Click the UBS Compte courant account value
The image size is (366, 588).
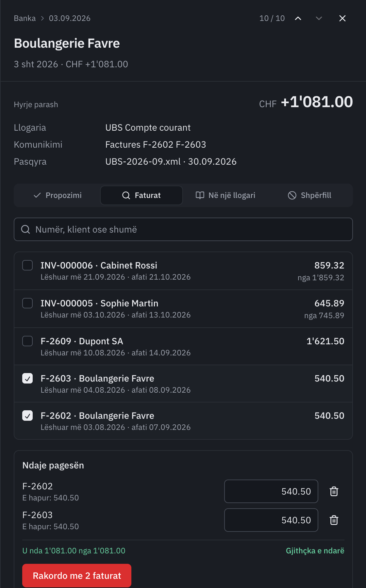click(148, 127)
